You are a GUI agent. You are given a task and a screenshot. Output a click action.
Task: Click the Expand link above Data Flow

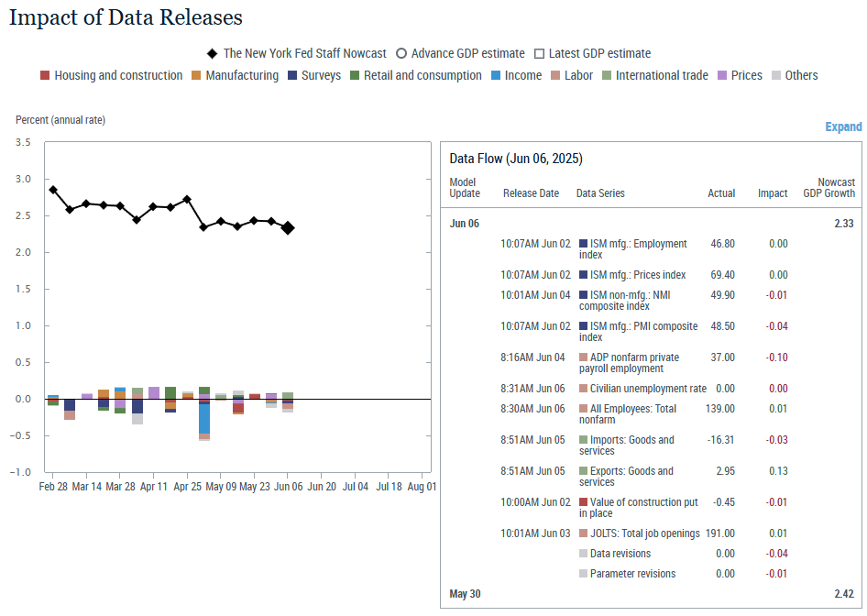[x=843, y=126]
